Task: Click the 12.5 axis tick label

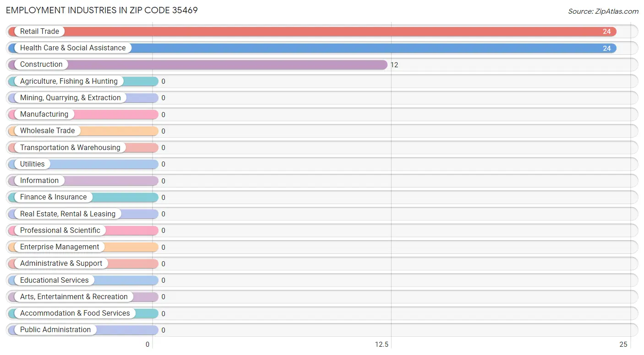Action: coord(382,344)
